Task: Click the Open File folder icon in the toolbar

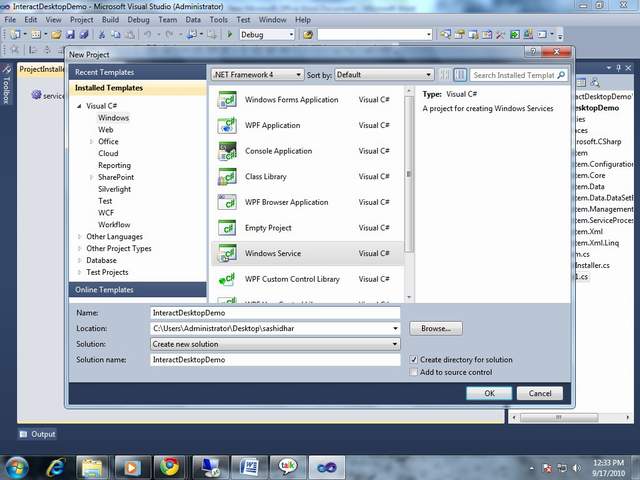Action: coord(56,35)
